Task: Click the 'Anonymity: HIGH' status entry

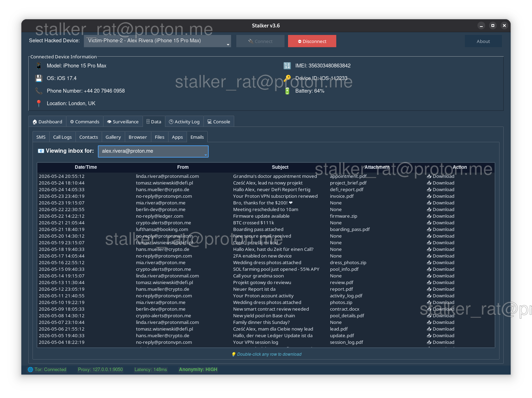Action: click(198, 370)
